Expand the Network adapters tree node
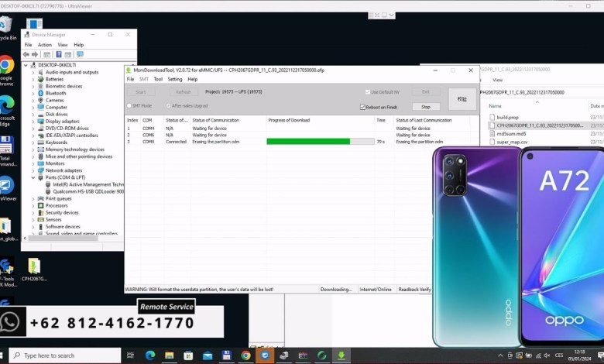604x364 pixels. 33,170
